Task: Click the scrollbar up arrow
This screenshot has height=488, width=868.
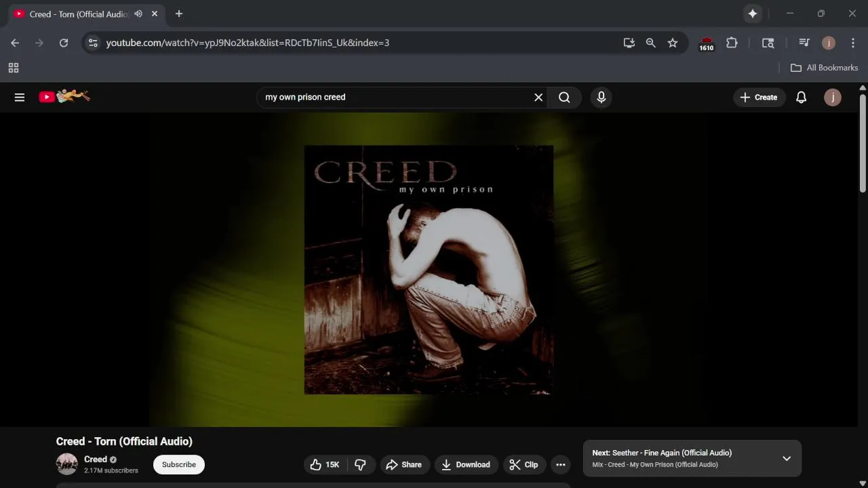Action: coord(863,87)
